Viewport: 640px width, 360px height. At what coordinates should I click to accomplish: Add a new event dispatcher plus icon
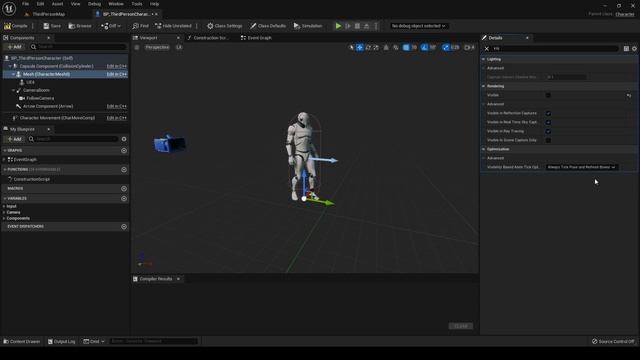coord(124,227)
